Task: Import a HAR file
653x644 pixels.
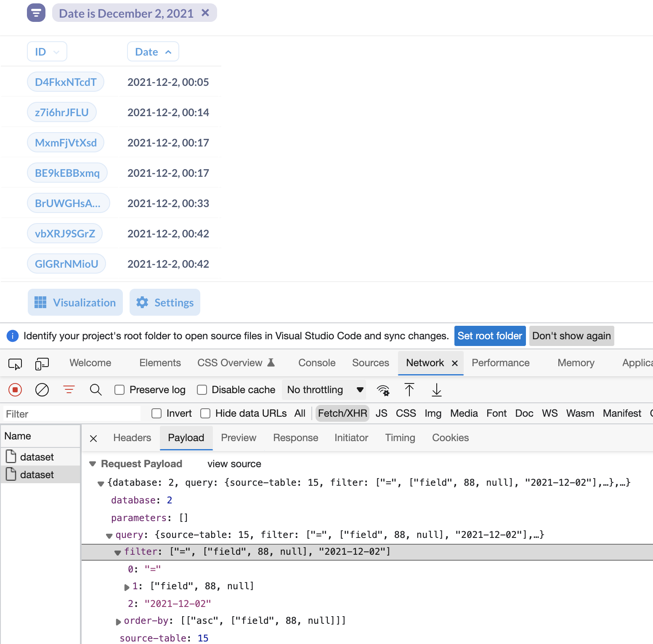Action: (x=409, y=390)
